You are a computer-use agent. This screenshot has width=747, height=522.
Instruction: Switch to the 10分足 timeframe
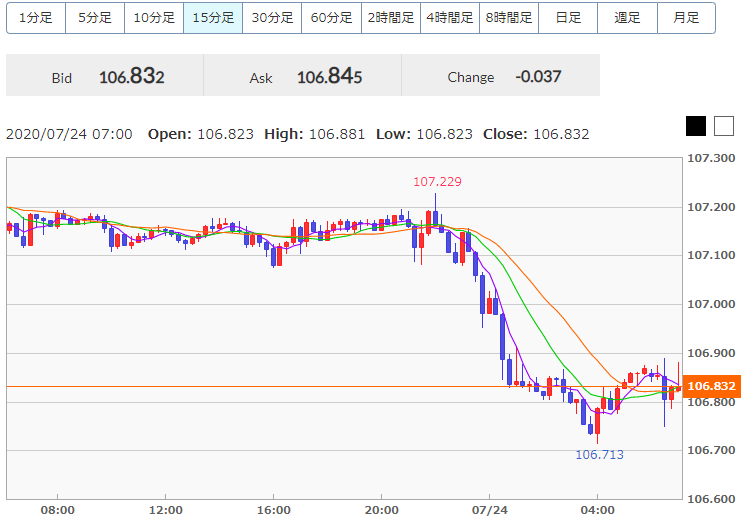click(x=154, y=18)
